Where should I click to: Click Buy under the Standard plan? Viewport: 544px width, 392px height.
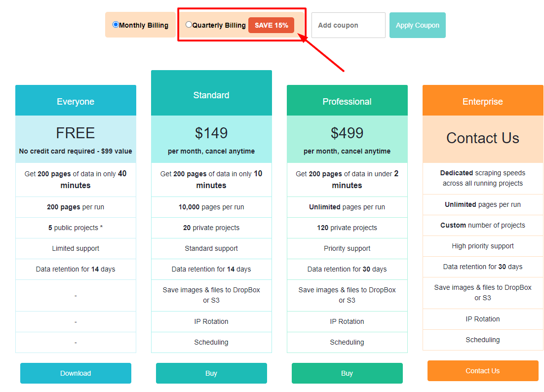(x=211, y=373)
